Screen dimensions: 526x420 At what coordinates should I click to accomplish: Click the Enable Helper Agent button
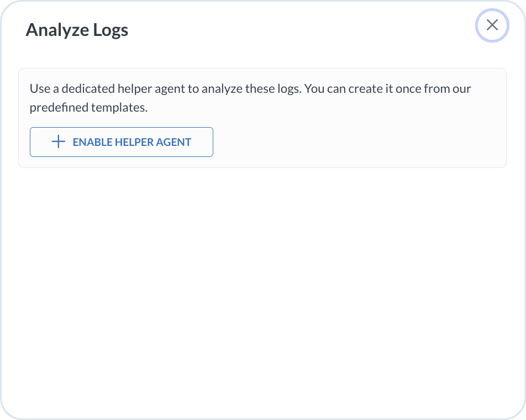[x=122, y=142]
